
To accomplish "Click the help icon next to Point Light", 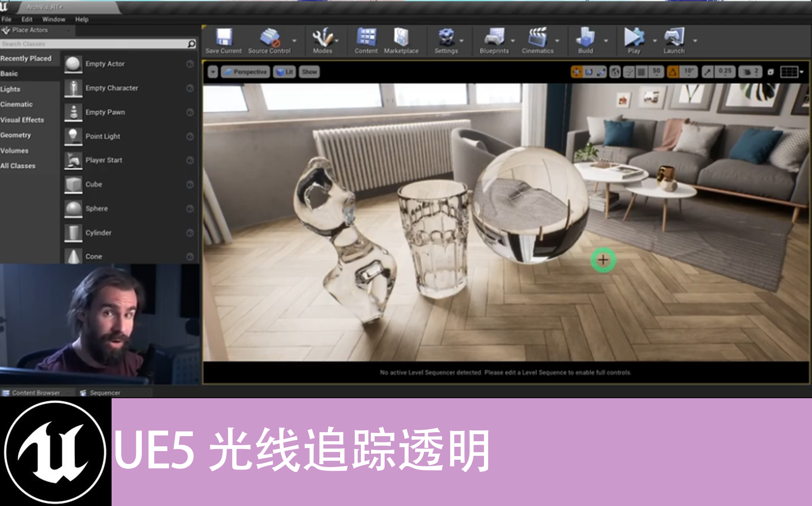I will click(x=190, y=136).
